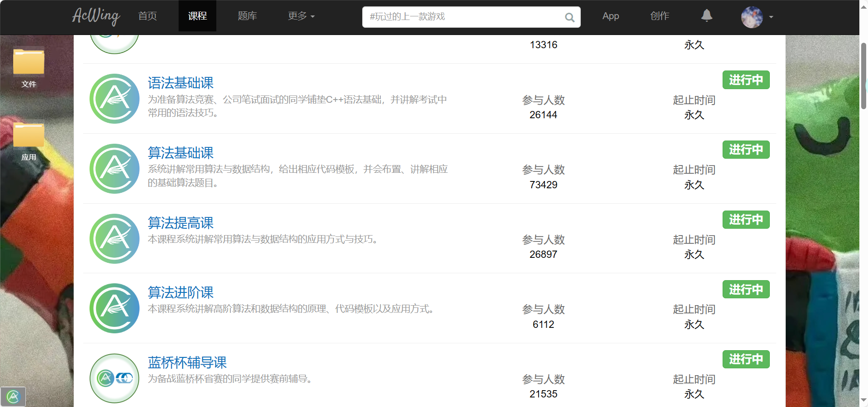Image resolution: width=868 pixels, height=407 pixels.
Task: Click 起止时间 label in 语法基础课 row
Action: 694,100
